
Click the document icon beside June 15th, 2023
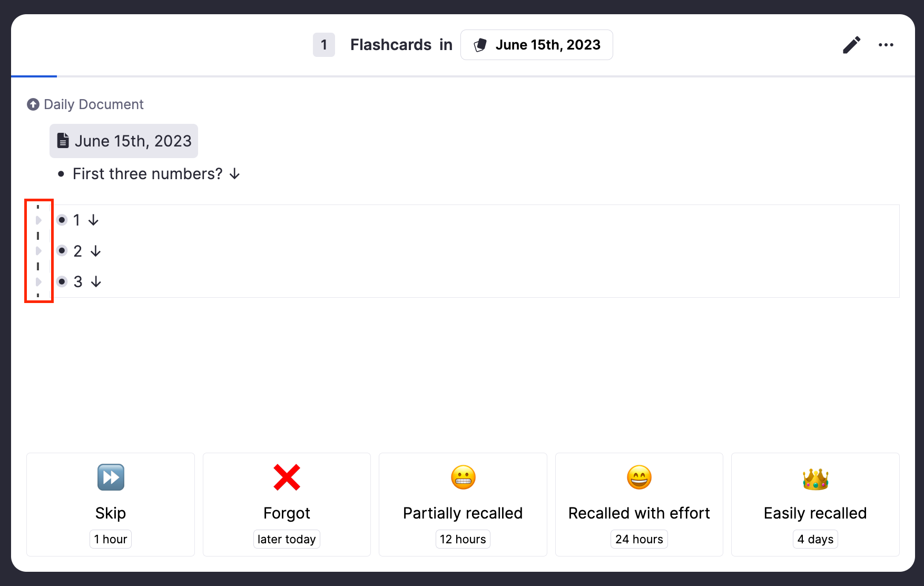63,141
